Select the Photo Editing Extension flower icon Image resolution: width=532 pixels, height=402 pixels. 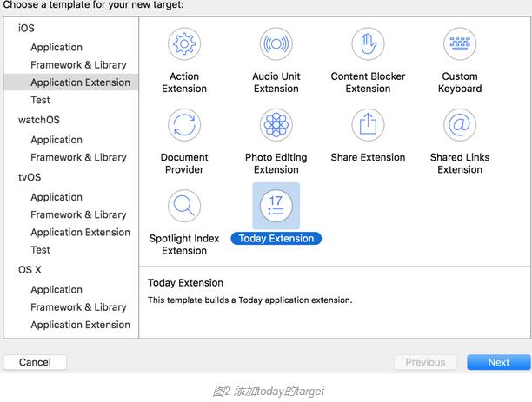click(x=276, y=125)
